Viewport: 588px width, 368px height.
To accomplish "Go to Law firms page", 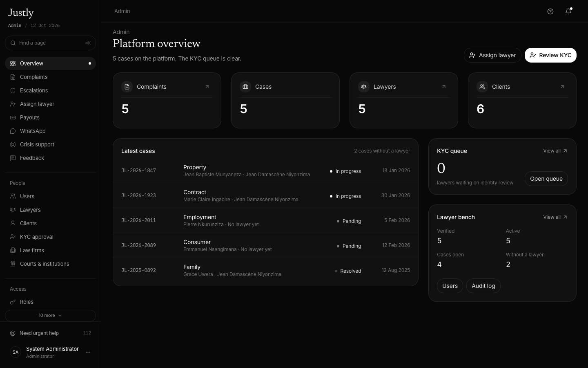I will pos(50,250).
